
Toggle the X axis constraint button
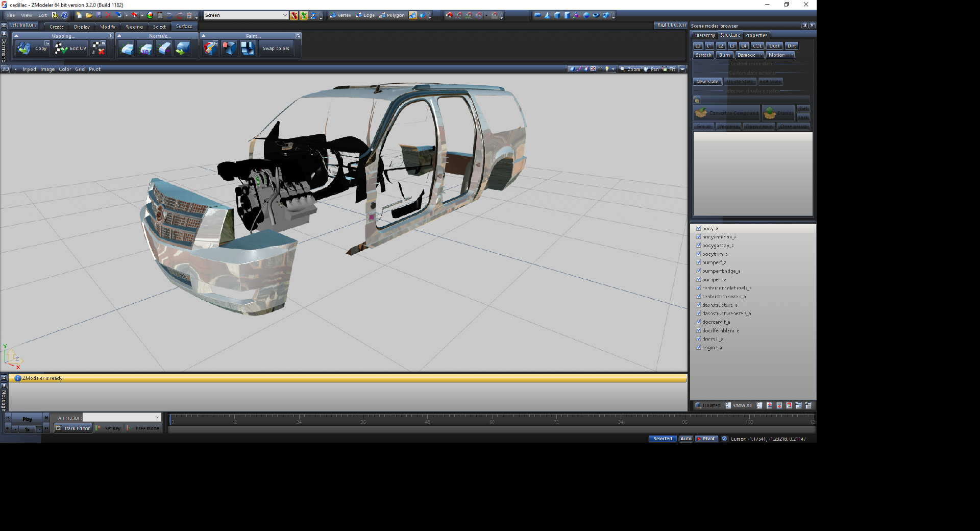coord(294,15)
